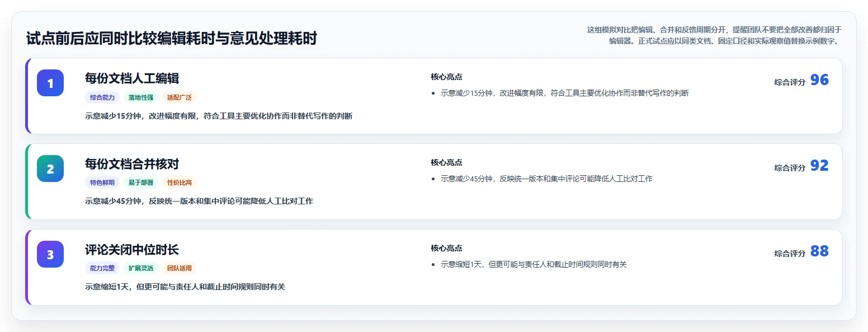The height and width of the screenshot is (332, 868).
Task: Select the 每份文档人工编辑 card title
Action: 132,78
